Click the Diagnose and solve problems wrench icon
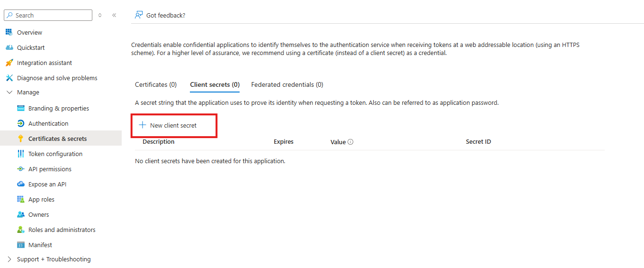 pyautogui.click(x=9, y=78)
